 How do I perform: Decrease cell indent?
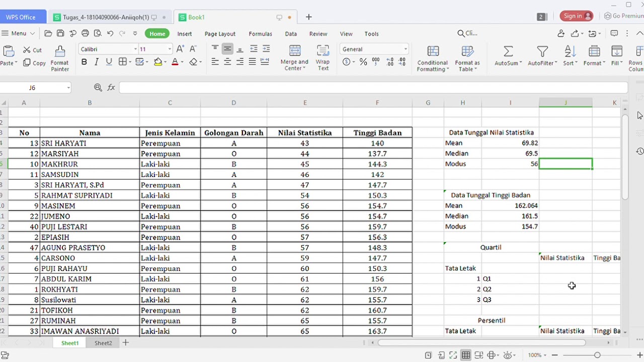coord(254,49)
